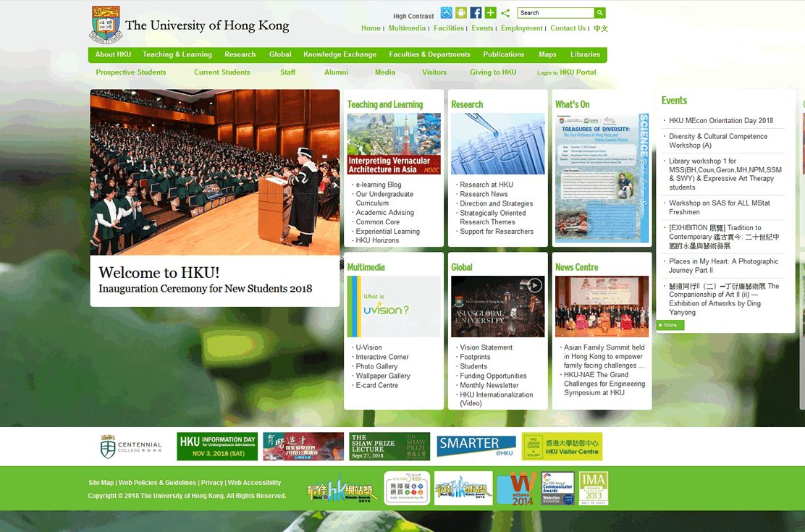Open the U-Vision multimedia thumbnail
Viewport: 805px width, 532px height.
[x=394, y=307]
